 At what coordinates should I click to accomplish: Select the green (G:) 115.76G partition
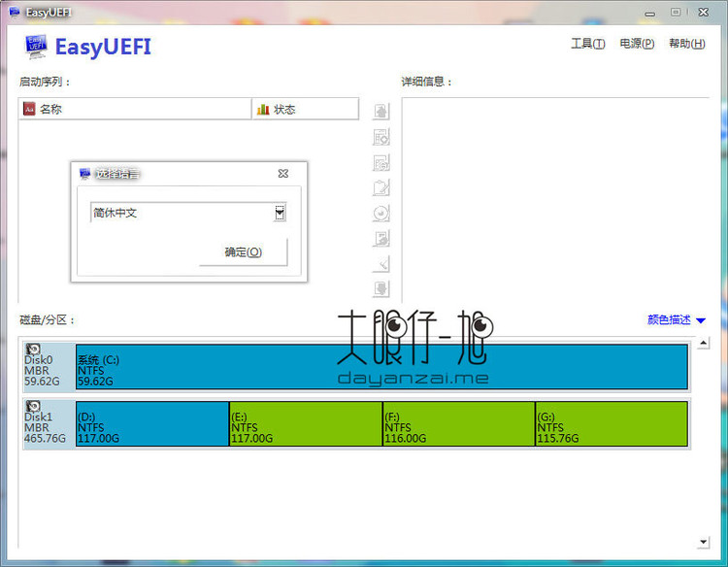(611, 424)
